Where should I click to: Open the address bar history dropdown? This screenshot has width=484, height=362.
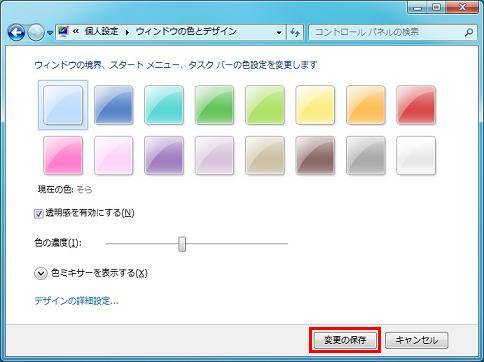(279, 32)
